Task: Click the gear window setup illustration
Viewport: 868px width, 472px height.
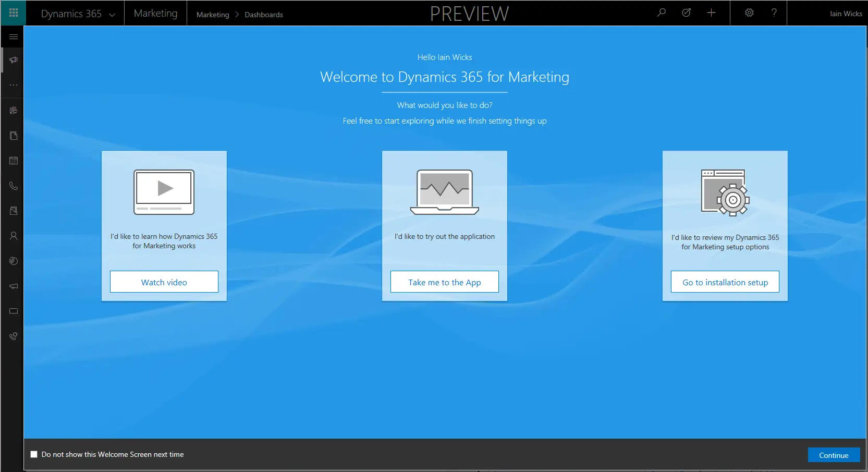Action: pos(725,192)
